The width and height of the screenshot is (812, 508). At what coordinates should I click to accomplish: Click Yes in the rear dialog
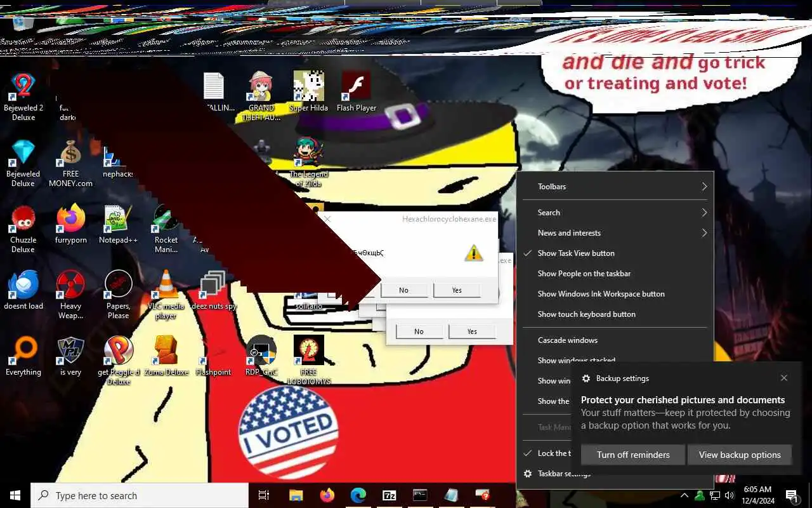pyautogui.click(x=472, y=331)
